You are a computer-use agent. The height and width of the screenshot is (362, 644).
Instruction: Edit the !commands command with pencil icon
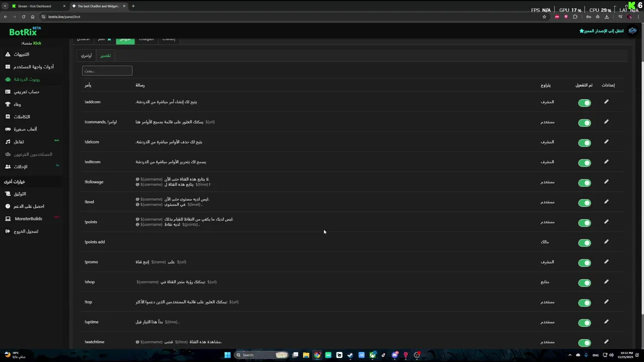606,122
